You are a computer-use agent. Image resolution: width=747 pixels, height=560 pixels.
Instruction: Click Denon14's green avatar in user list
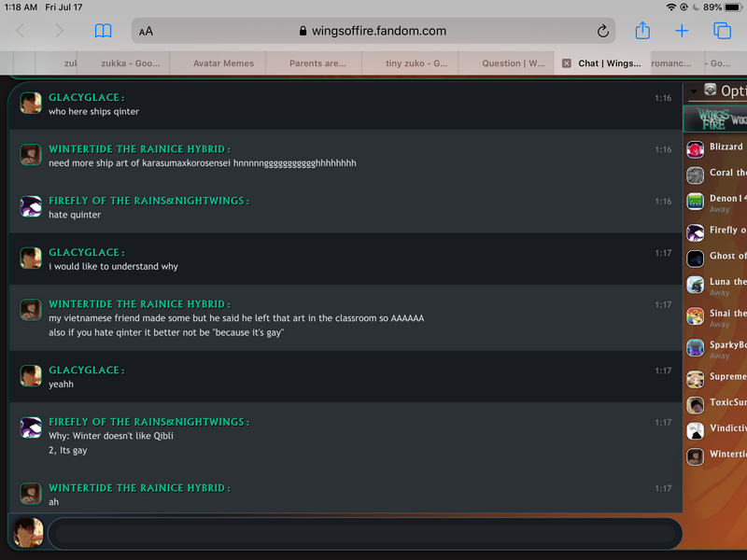click(x=695, y=201)
